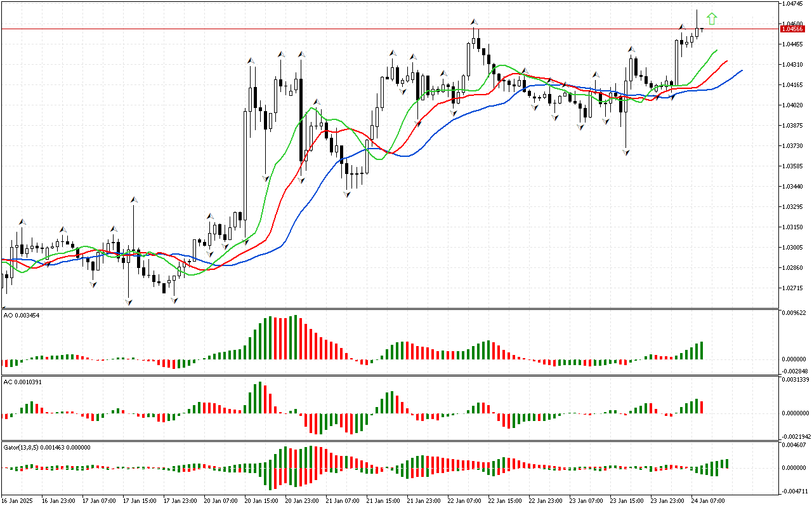Select the Gator(13,8,5) indicator label

[47, 447]
